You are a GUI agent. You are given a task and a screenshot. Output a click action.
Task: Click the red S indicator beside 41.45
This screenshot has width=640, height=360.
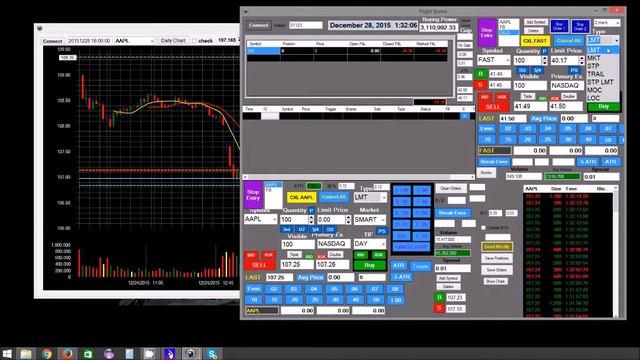point(480,85)
